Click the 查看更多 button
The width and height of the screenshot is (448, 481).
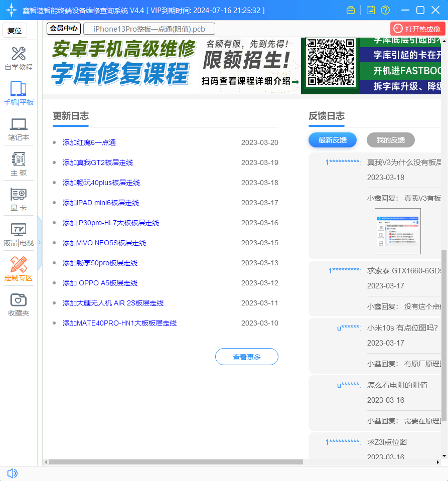coord(246,357)
